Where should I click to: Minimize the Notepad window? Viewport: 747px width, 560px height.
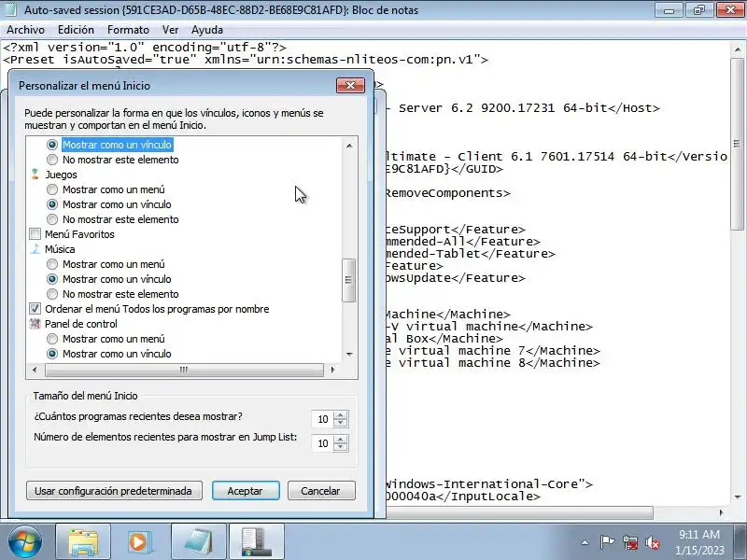coord(669,10)
